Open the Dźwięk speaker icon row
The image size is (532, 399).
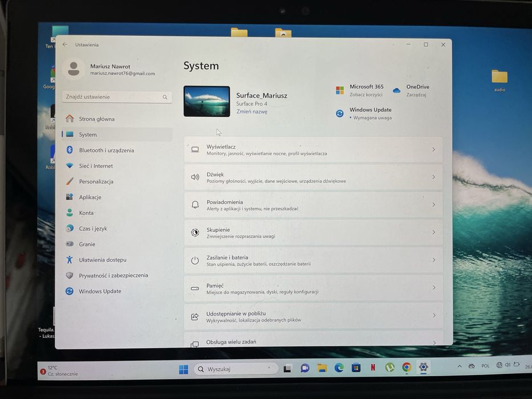click(x=195, y=177)
